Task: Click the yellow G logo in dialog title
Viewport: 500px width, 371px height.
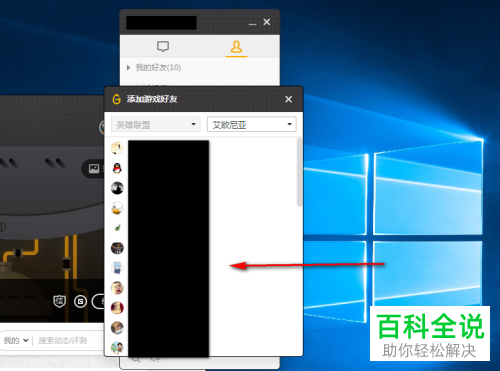Action: click(117, 99)
